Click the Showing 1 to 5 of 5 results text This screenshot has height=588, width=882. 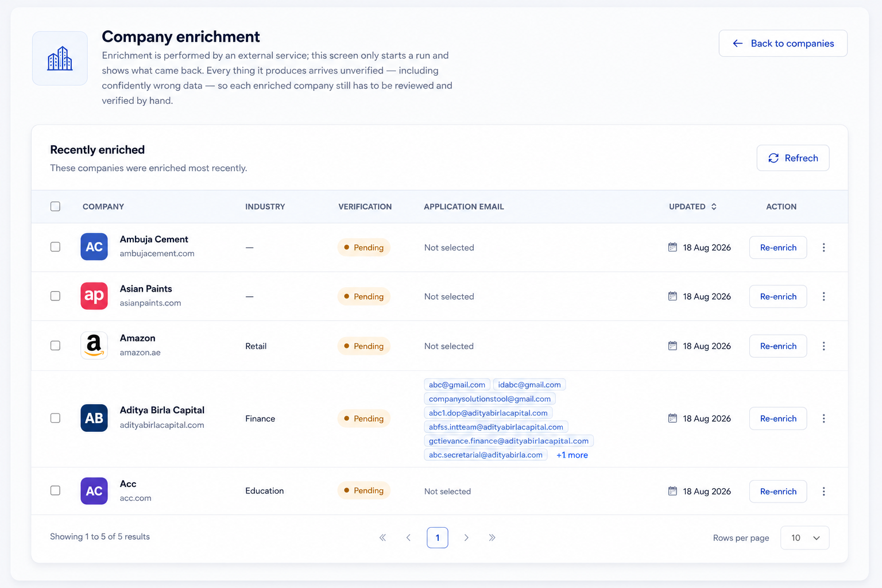(x=100, y=537)
